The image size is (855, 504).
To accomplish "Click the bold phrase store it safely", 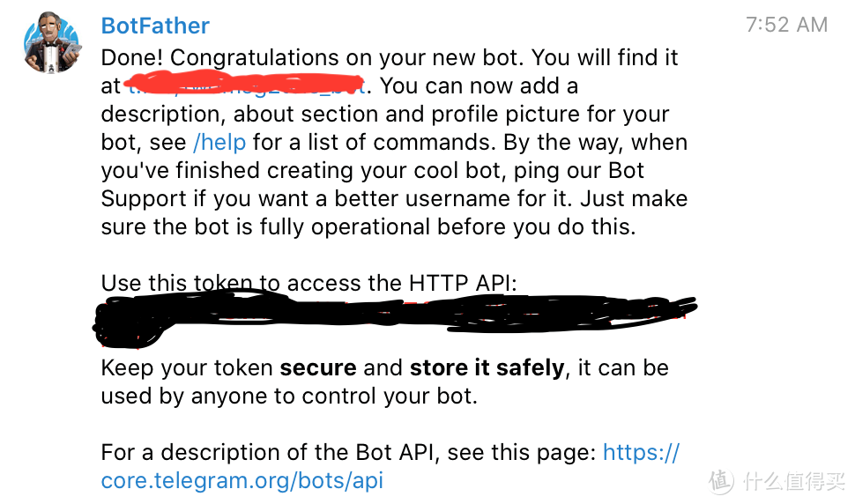I will coord(487,367).
